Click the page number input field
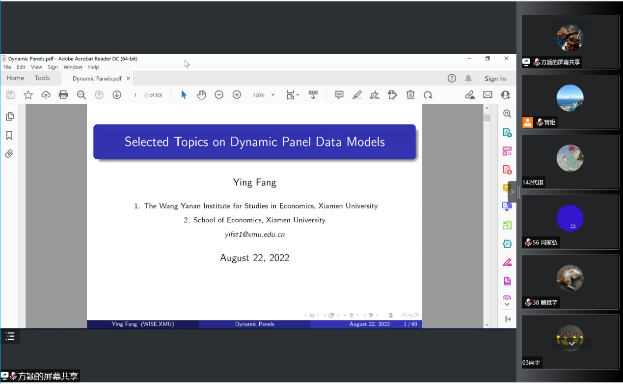 [x=135, y=95]
